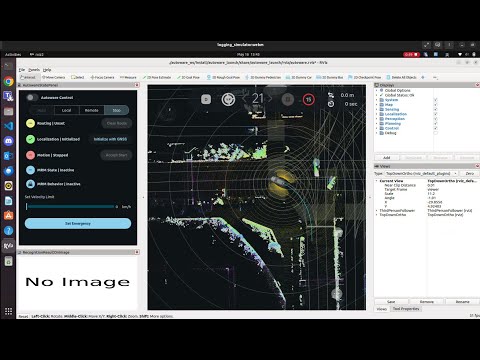Select the Move Camera tool
This screenshot has height=360, width=480.
[x=54, y=77]
